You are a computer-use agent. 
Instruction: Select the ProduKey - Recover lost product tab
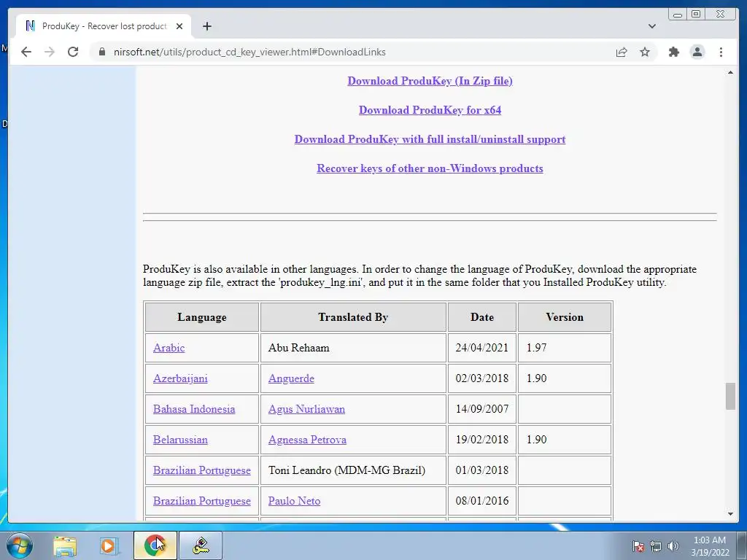[104, 26]
